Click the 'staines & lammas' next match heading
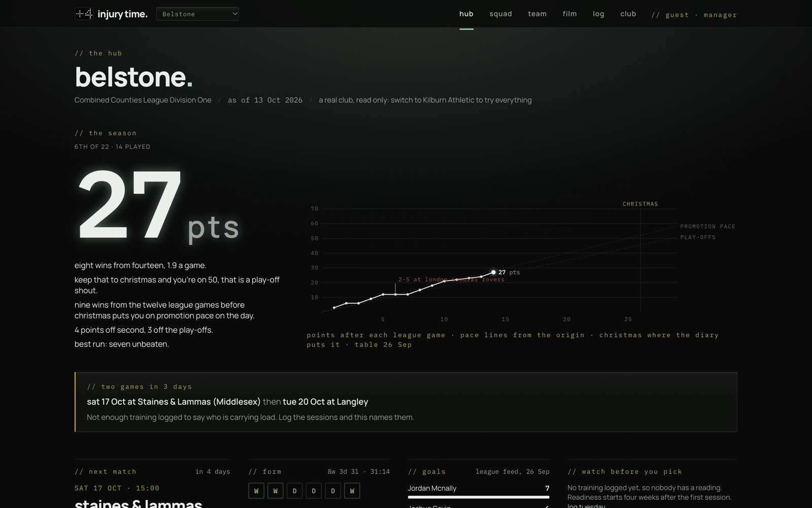Screen dimensions: 812x508 [x=138, y=503]
